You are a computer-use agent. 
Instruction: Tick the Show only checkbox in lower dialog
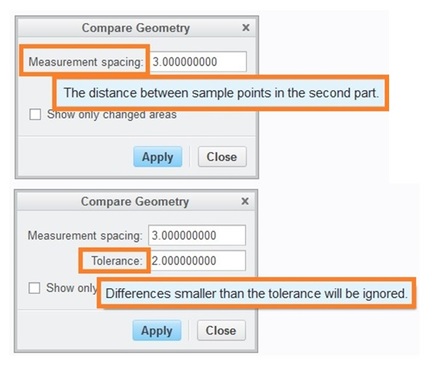34,288
